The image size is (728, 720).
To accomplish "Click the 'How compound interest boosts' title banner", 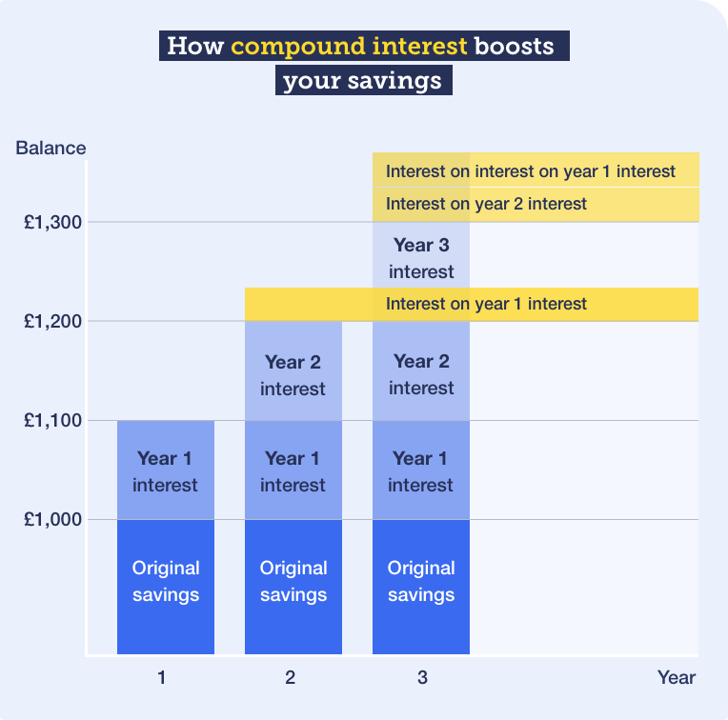I will point(364,46).
